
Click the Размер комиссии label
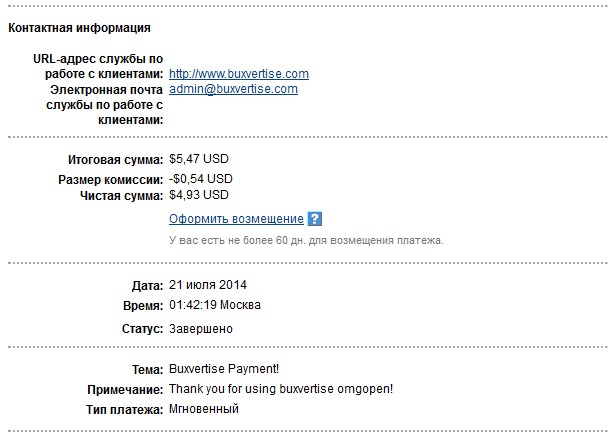point(111,179)
